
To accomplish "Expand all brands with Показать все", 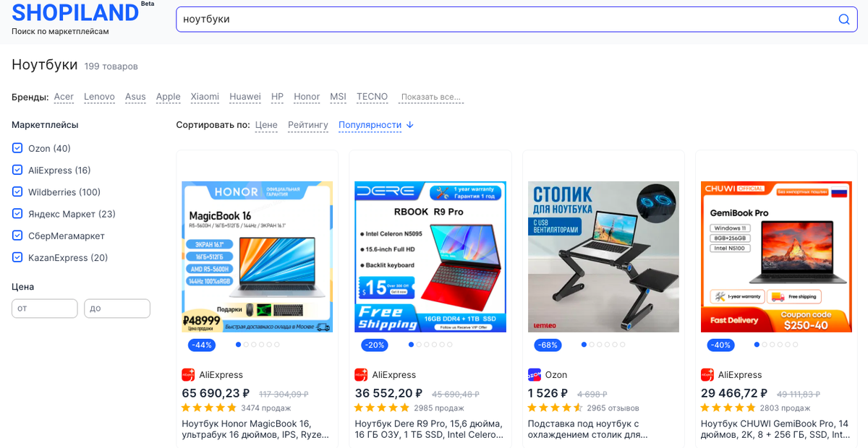I will click(431, 98).
